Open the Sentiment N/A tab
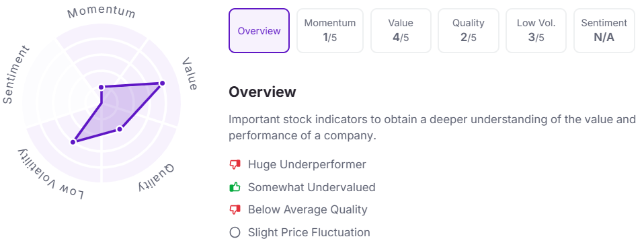The width and height of the screenshot is (644, 243). (x=604, y=31)
